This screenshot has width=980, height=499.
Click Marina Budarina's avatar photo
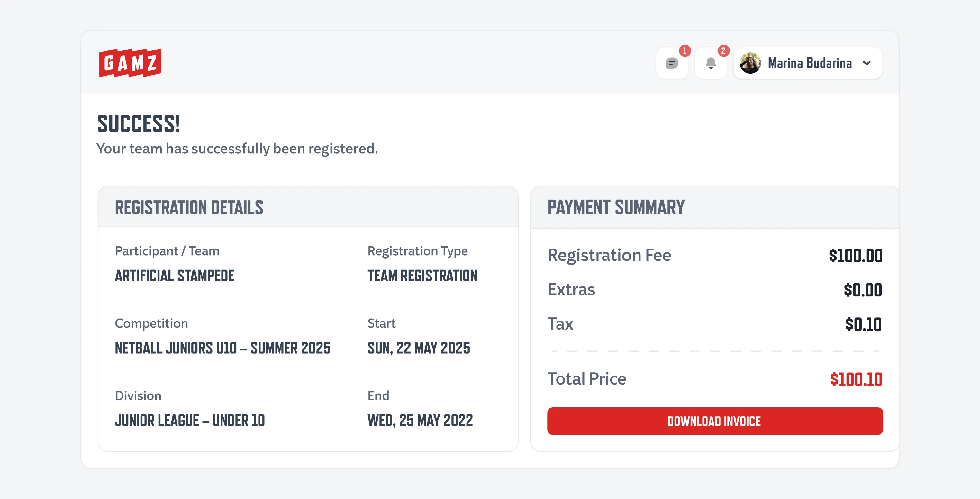point(750,63)
